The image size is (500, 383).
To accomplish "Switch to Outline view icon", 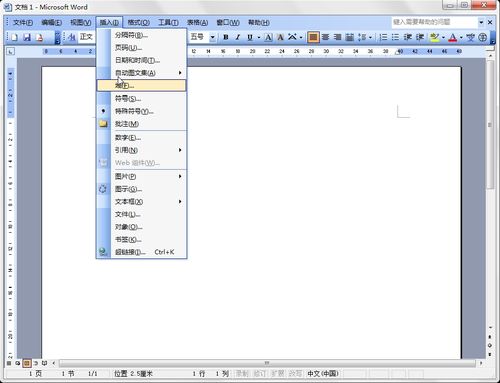I will click(35, 363).
